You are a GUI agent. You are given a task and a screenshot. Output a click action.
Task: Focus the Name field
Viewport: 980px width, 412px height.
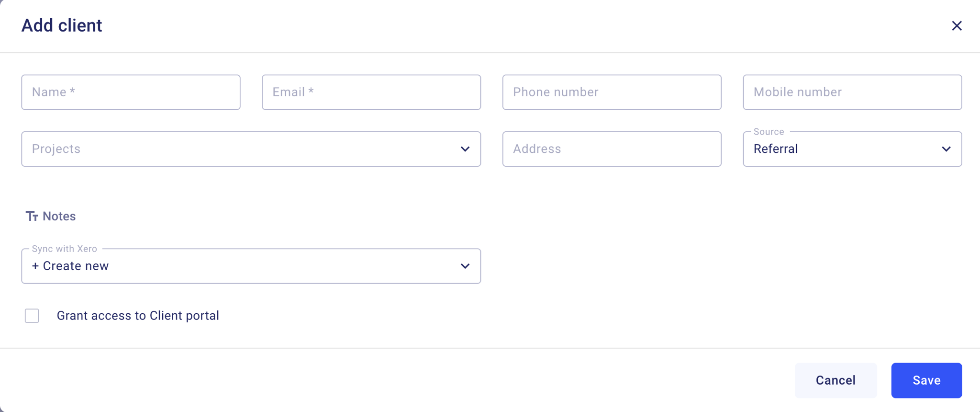[x=131, y=92]
